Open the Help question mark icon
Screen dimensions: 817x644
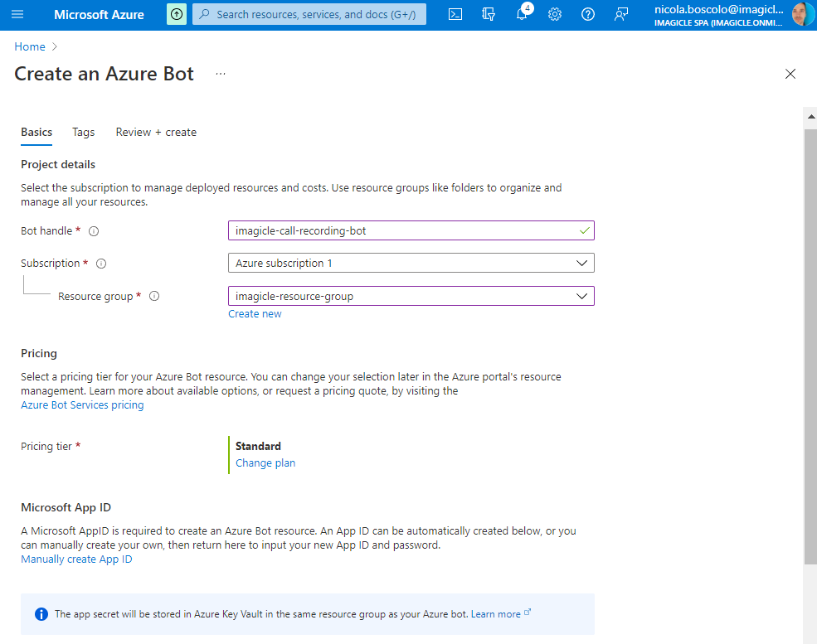pos(588,14)
